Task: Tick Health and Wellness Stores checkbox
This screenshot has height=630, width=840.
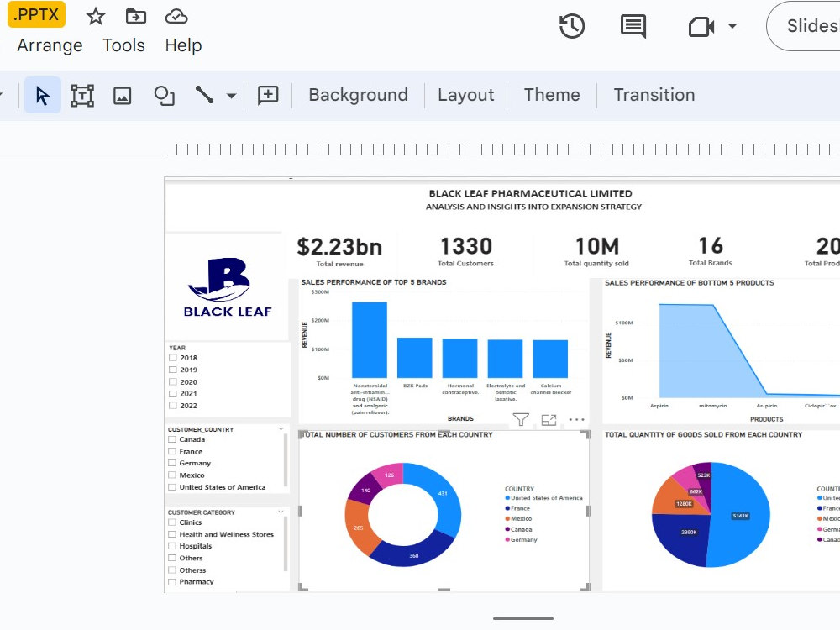Action: tap(172, 534)
